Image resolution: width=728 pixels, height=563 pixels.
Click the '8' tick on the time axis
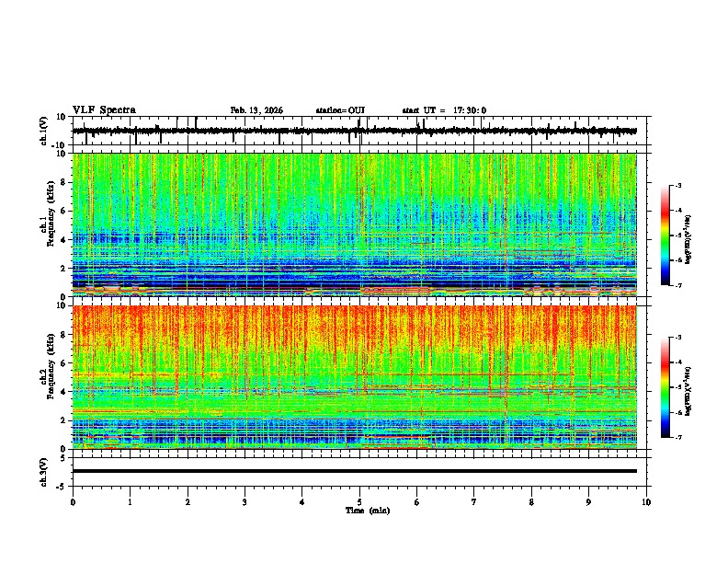pyautogui.click(x=531, y=502)
